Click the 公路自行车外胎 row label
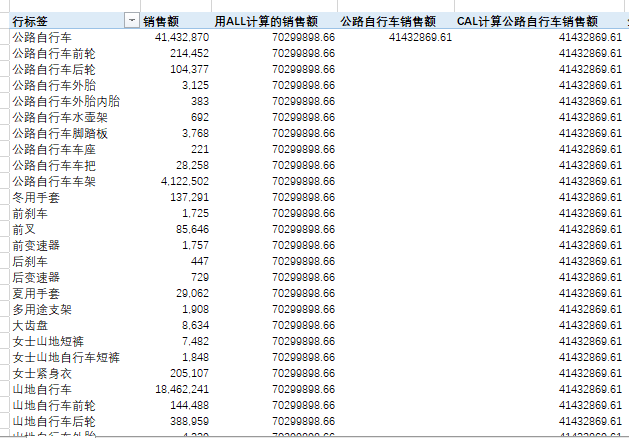Image resolution: width=629 pixels, height=438 pixels. pos(54,85)
